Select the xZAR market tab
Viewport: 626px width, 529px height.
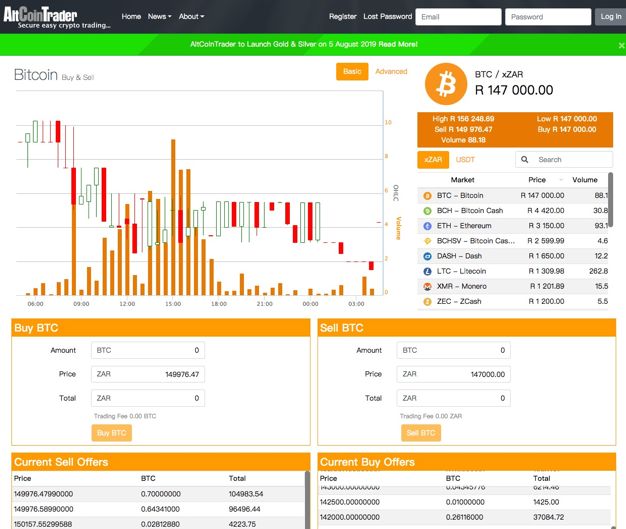click(433, 160)
